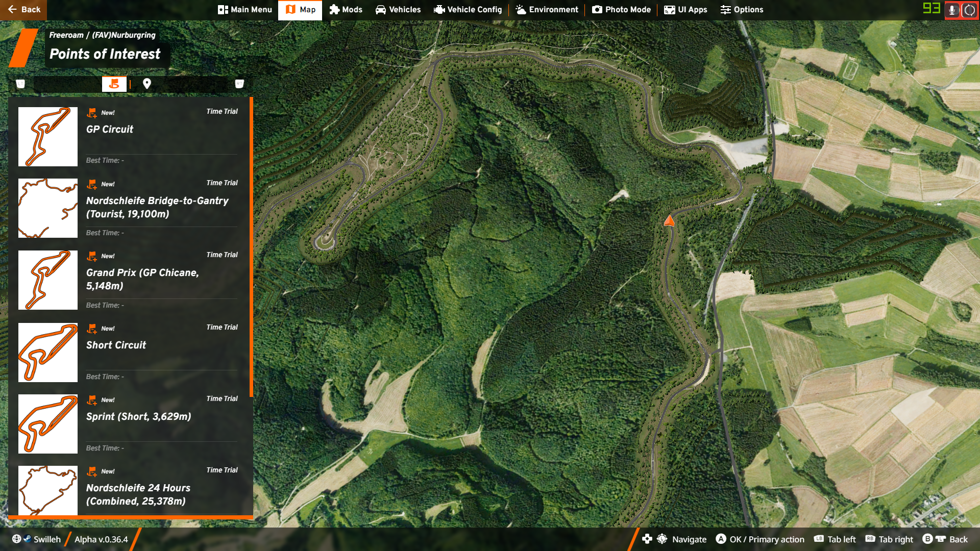Viewport: 980px width, 551px height.
Task: Toggle the microphone overlay icon
Action: [952, 10]
